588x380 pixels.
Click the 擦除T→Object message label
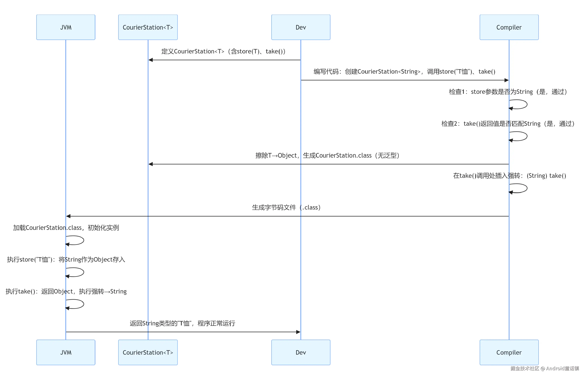(x=327, y=155)
